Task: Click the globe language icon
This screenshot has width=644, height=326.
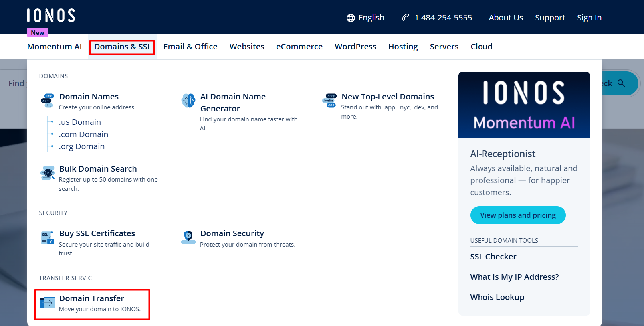Action: coord(351,18)
